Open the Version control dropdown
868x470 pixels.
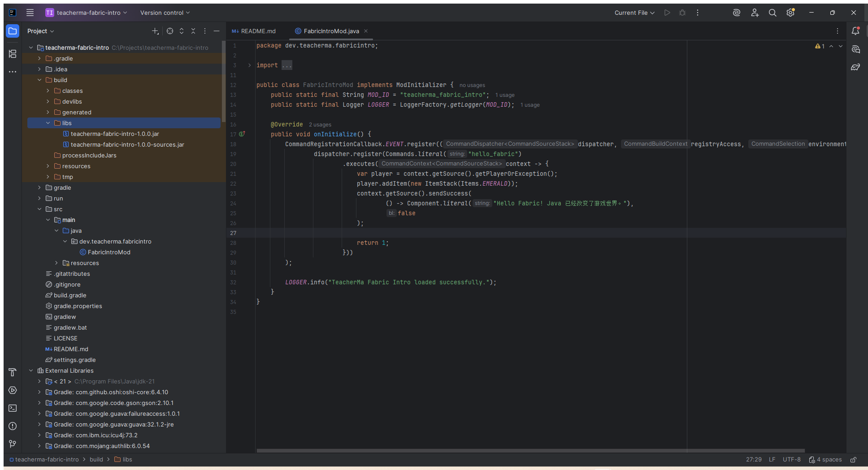click(x=165, y=13)
